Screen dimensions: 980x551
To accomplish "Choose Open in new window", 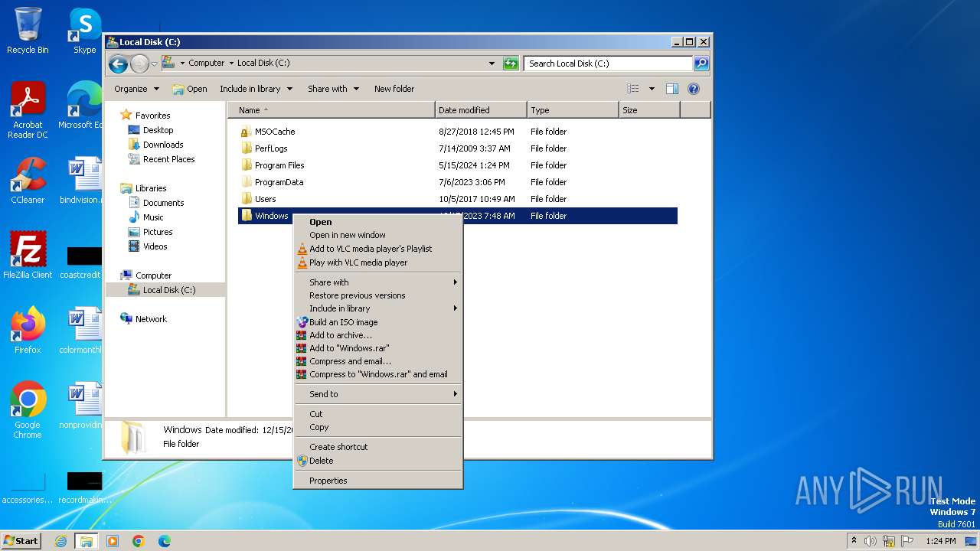I will coord(378,235).
